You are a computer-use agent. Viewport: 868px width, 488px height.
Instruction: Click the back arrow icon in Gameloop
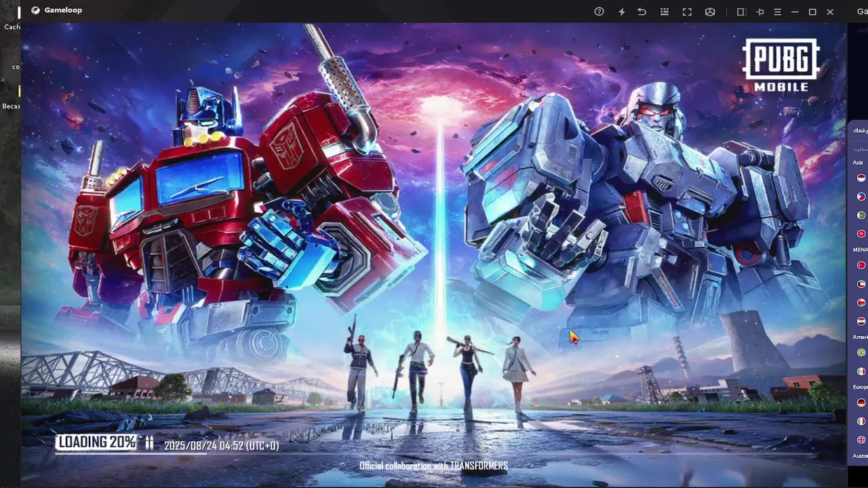642,12
